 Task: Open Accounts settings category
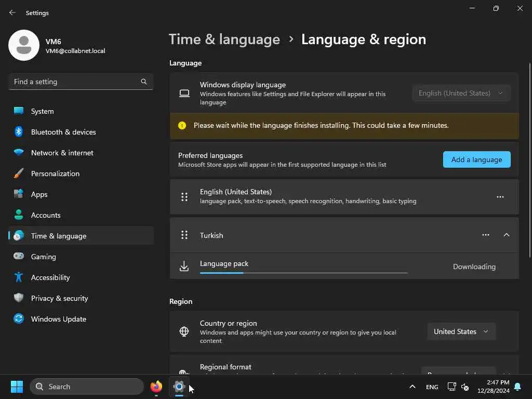81,215
